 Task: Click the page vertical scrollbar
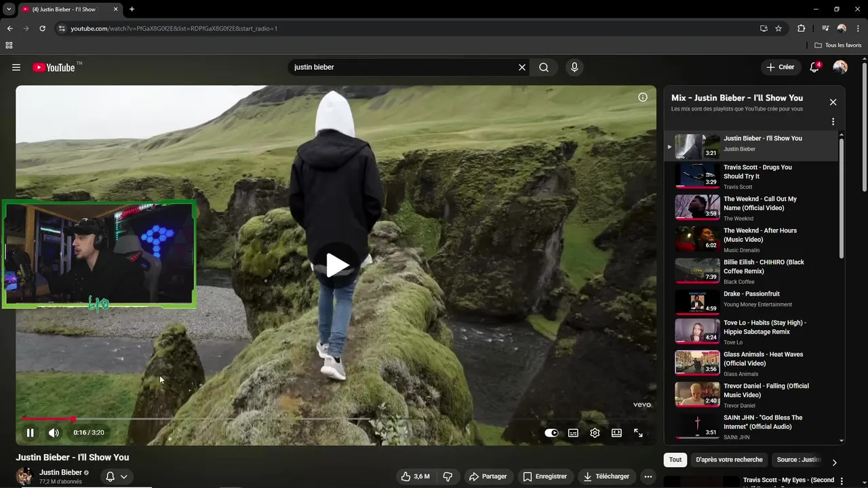pyautogui.click(x=864, y=127)
